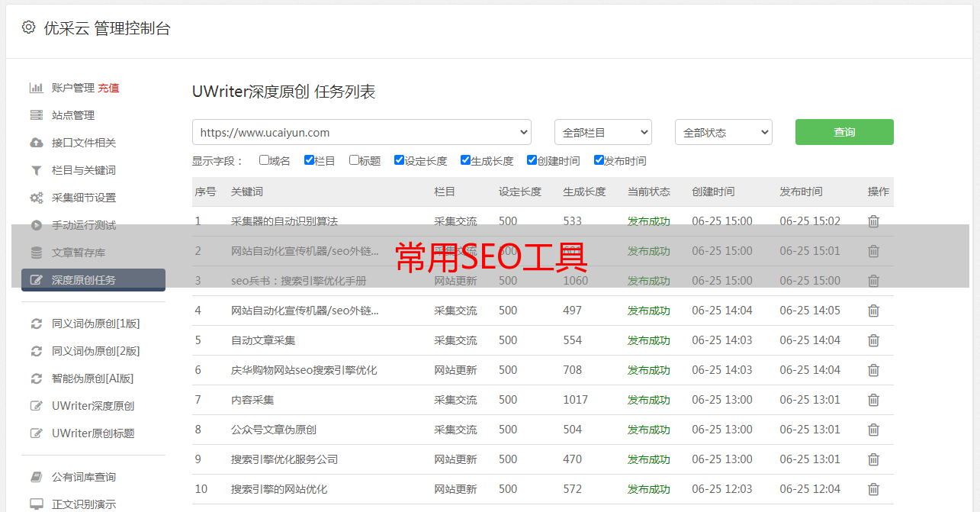Click the 接口文件相关 cloud upload icon
This screenshot has height=512, width=980.
click(36, 143)
